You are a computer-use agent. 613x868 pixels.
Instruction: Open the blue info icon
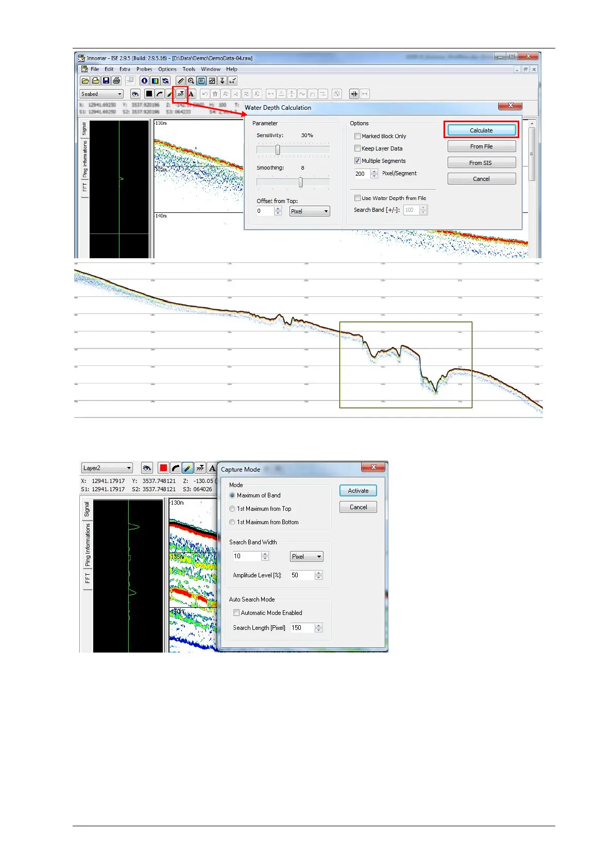coord(144,81)
